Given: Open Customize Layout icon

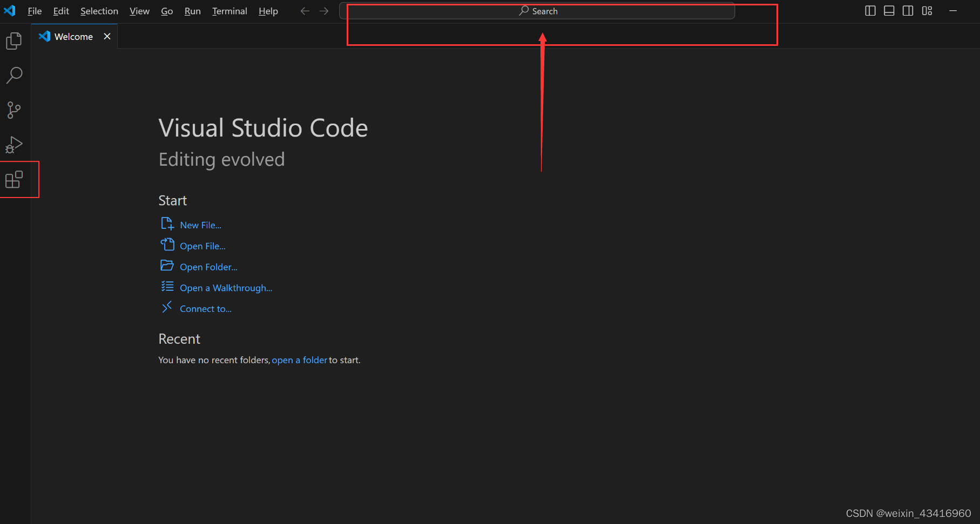Looking at the screenshot, I should click(927, 11).
